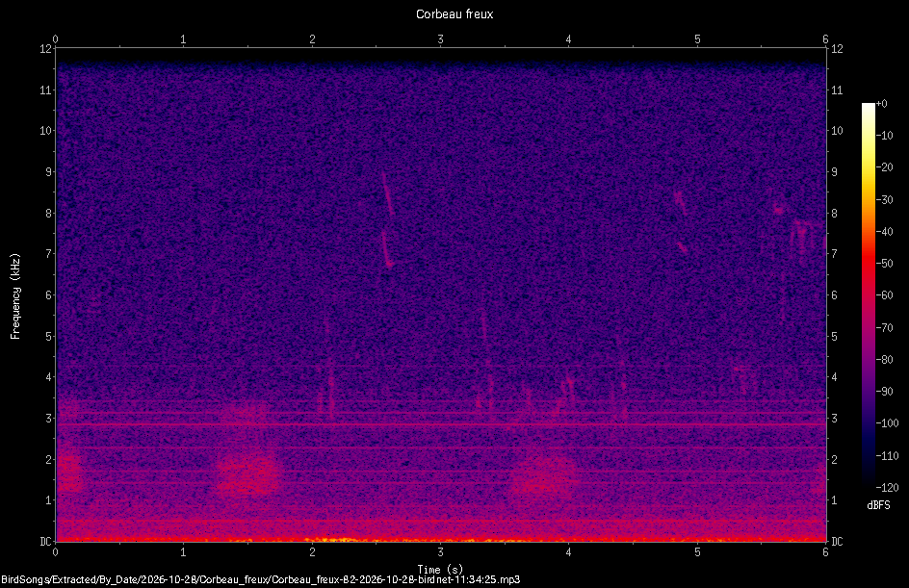Image resolution: width=909 pixels, height=588 pixels.
Task: Click 'DC' on the right frequency axis
Action: tap(837, 542)
